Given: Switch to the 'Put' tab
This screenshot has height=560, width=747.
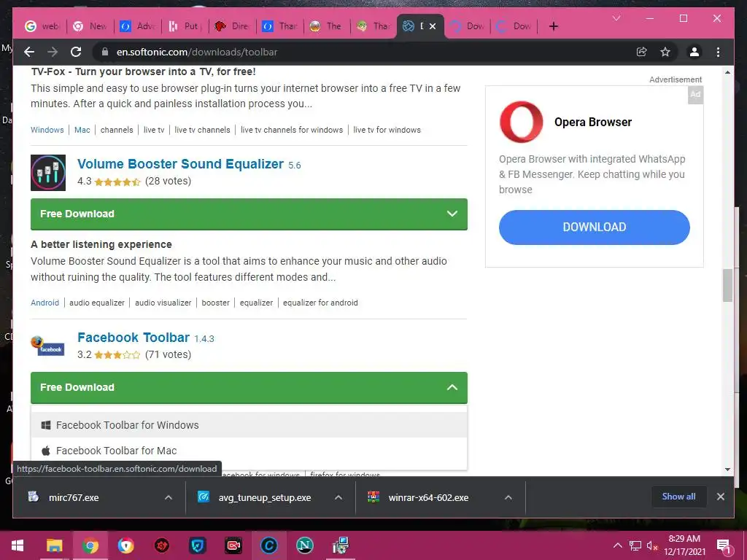Looking at the screenshot, I should point(185,26).
